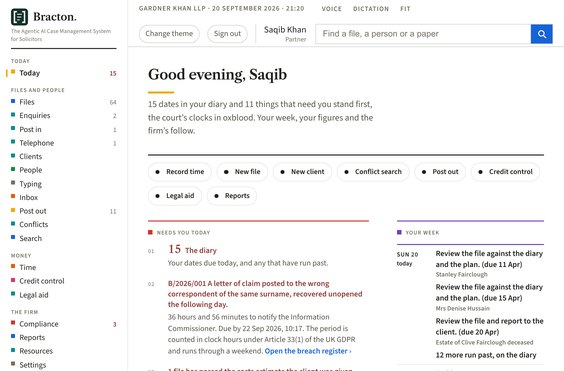
Task: Click the blue search magnifier button
Action: pyautogui.click(x=541, y=34)
